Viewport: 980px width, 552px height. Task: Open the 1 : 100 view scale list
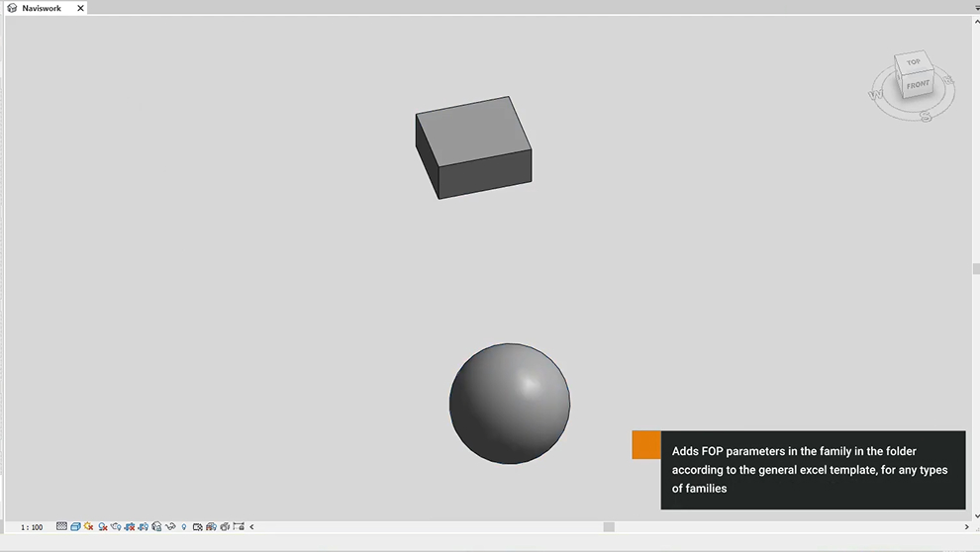[x=32, y=527]
